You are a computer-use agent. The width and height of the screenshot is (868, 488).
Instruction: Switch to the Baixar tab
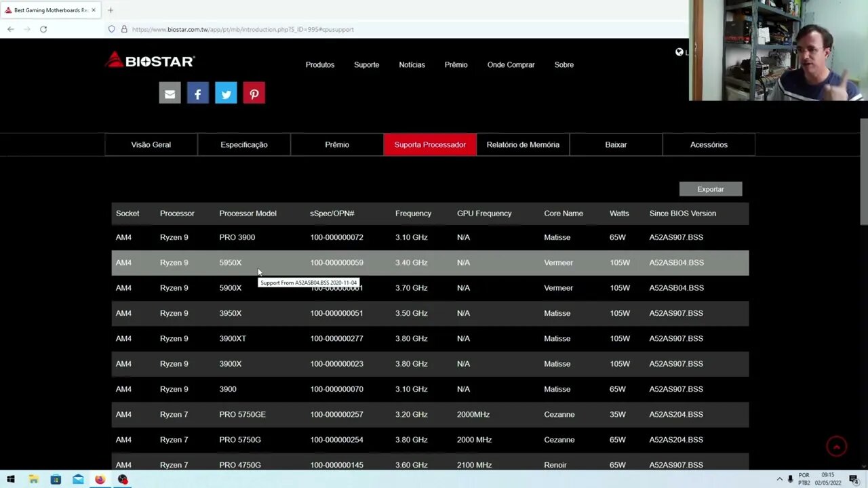(x=616, y=144)
